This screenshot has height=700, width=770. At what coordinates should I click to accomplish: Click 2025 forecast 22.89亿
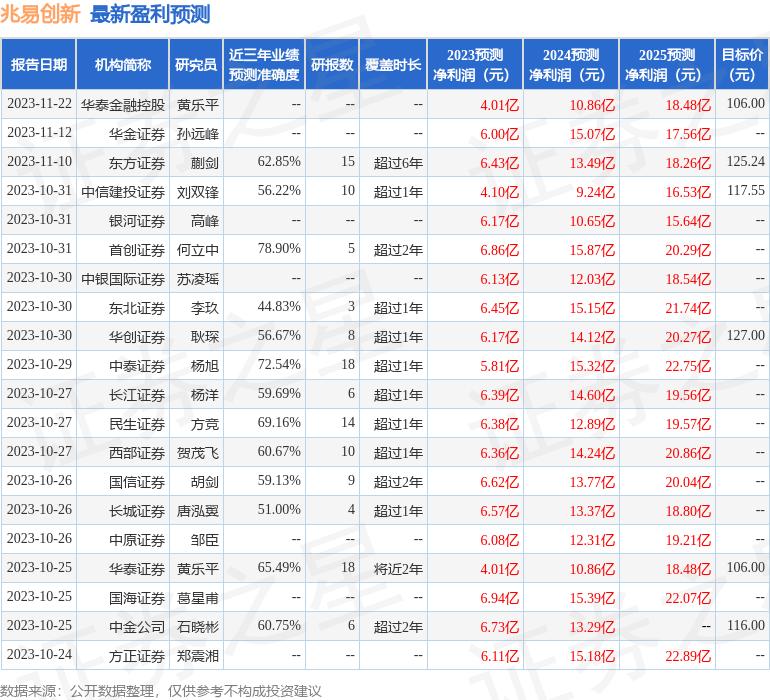coord(688,656)
